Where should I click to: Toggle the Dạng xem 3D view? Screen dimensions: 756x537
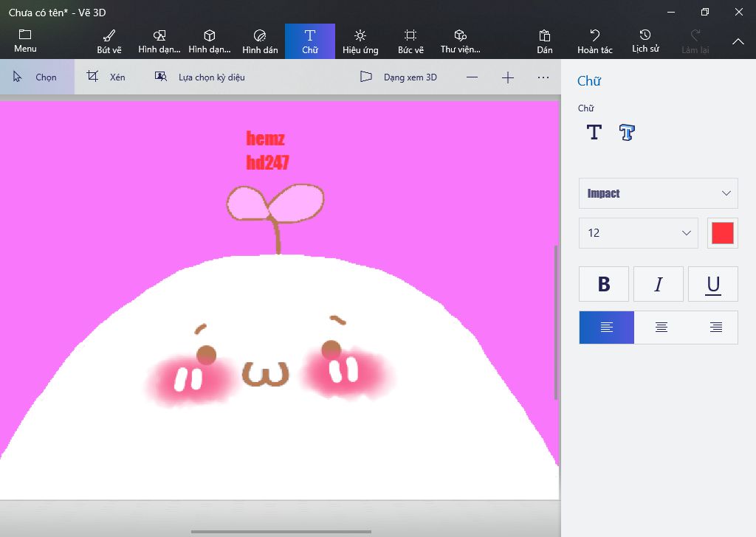click(x=399, y=77)
